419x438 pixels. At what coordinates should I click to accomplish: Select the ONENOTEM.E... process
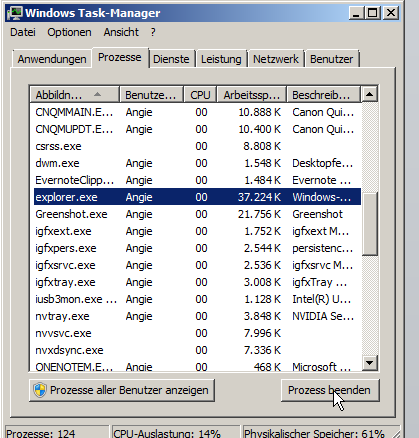pos(197,366)
